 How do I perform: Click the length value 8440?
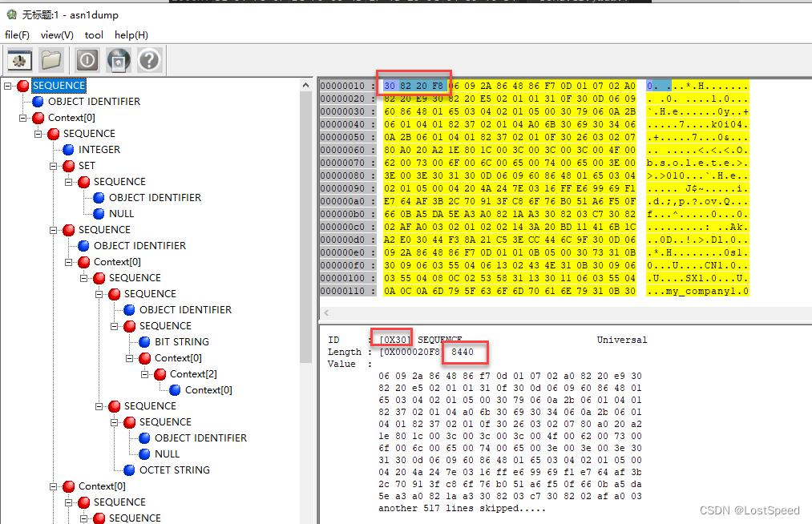[462, 352]
